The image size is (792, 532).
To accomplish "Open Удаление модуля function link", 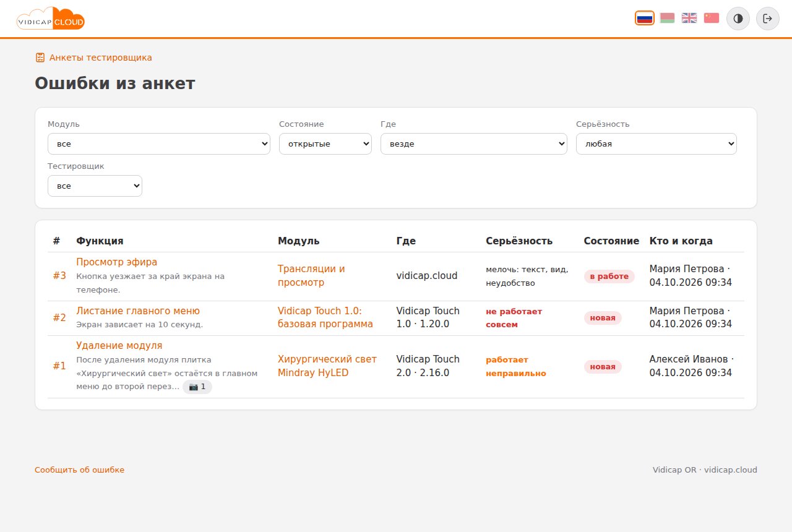I will pyautogui.click(x=119, y=346).
